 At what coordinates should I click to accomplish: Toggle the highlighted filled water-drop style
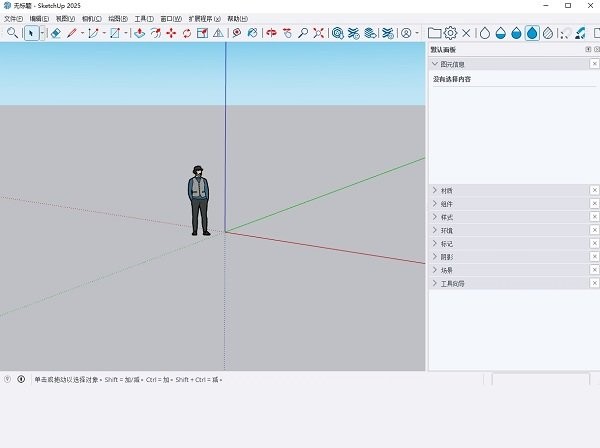[x=532, y=33]
